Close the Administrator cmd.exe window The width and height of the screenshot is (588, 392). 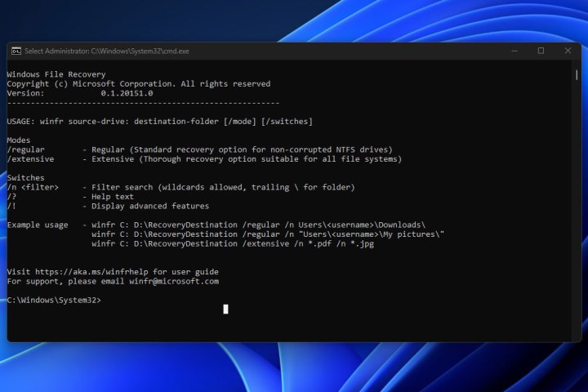click(x=568, y=51)
